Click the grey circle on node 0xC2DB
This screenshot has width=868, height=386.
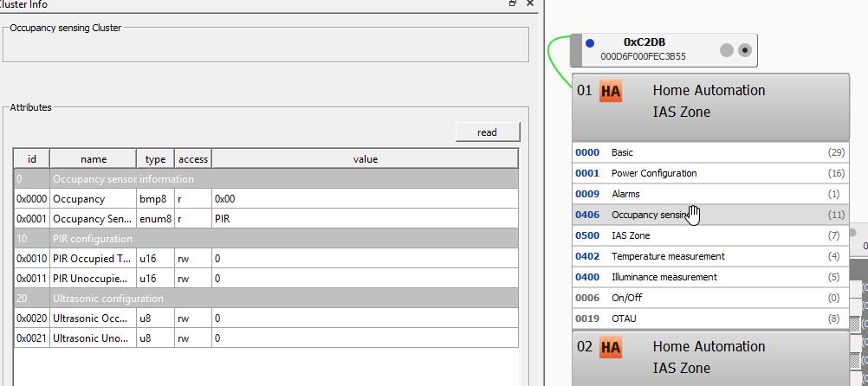[726, 50]
